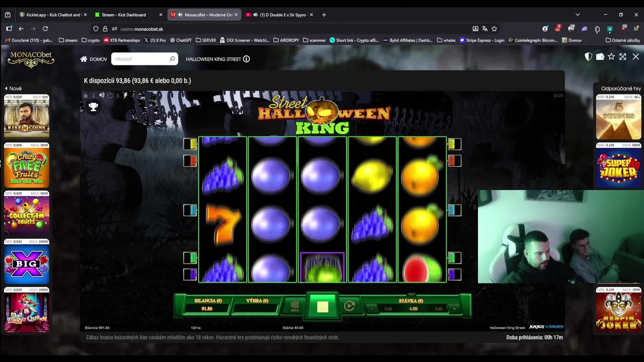Click the trophy tournament icon
The image size is (644, 362).
coord(93,107)
